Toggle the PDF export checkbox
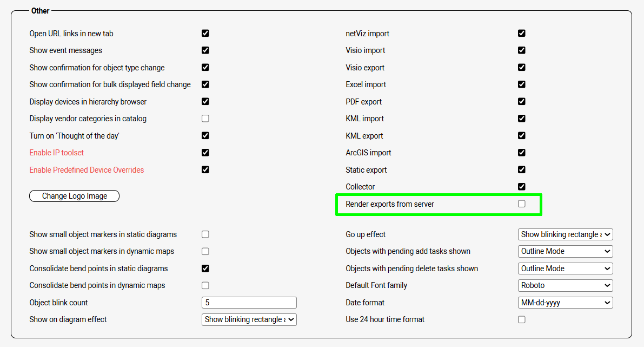The image size is (644, 347). 521,101
